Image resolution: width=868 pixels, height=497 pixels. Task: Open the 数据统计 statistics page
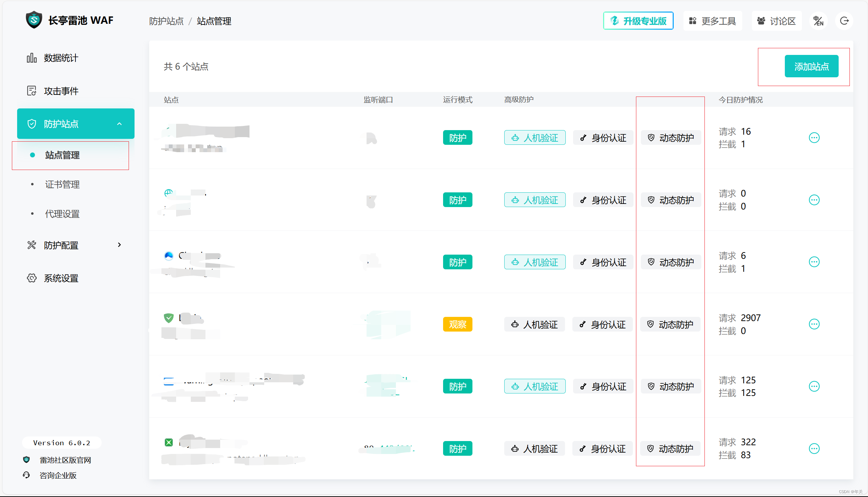[x=61, y=58]
